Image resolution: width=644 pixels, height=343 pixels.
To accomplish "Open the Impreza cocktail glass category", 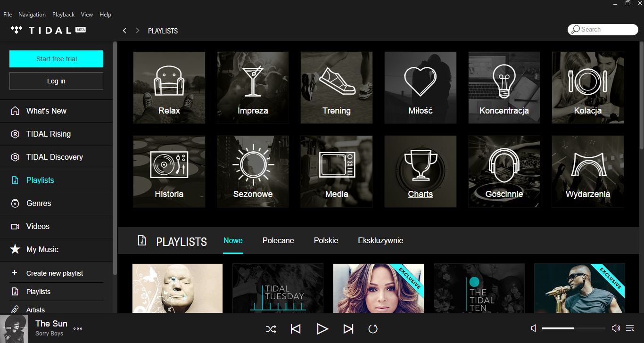I will coord(253,88).
